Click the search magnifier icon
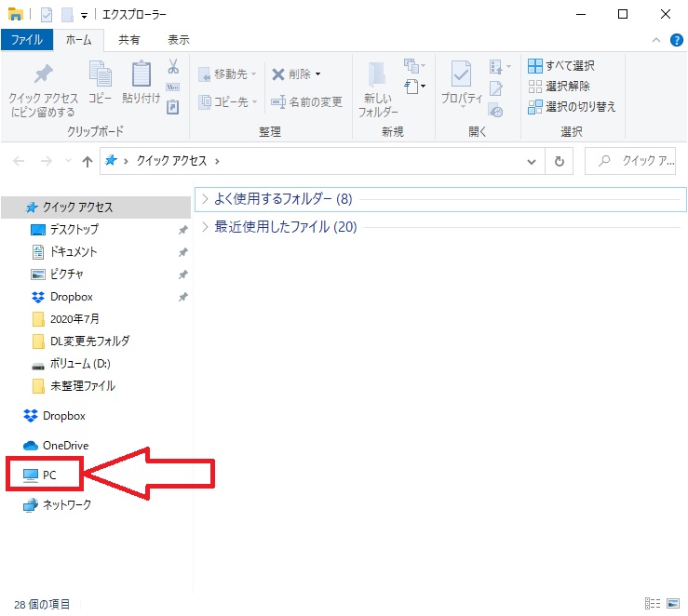The height and width of the screenshot is (616, 688). tap(604, 161)
